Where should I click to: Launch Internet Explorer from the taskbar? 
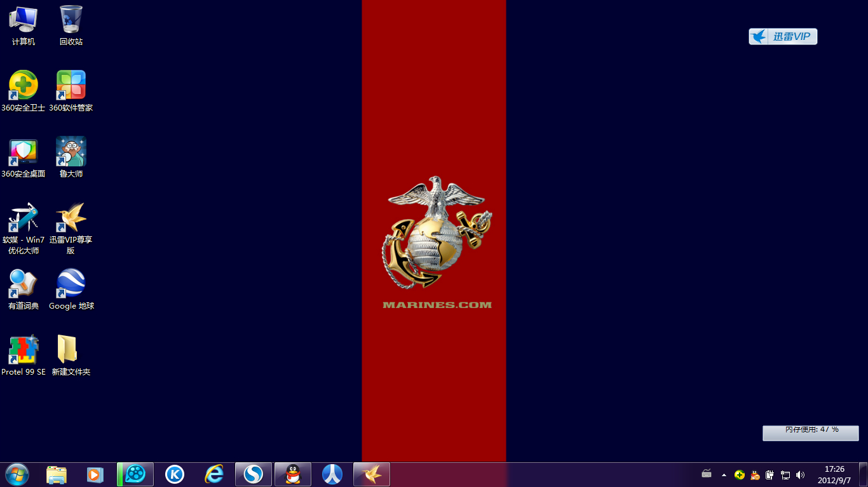tap(214, 474)
